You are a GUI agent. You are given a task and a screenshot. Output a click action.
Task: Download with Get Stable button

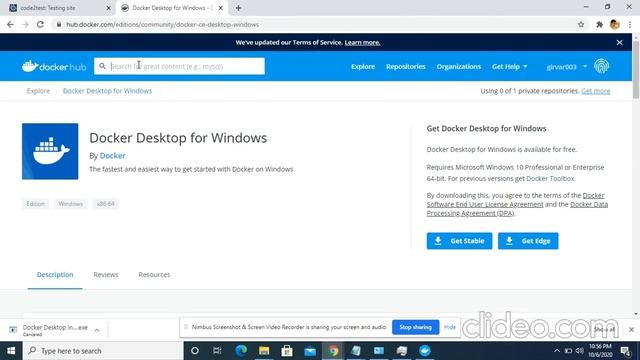coord(459,241)
